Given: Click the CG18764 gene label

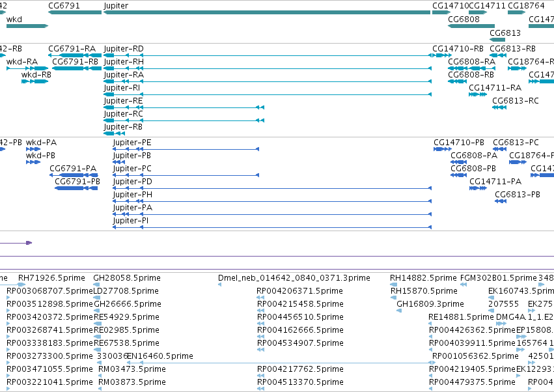Looking at the screenshot, I should pos(526,6).
